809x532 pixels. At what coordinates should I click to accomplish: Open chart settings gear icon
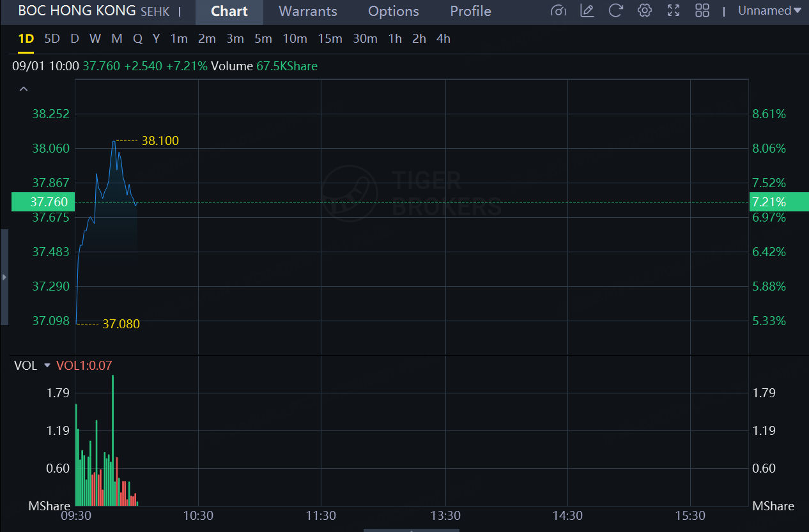(645, 11)
